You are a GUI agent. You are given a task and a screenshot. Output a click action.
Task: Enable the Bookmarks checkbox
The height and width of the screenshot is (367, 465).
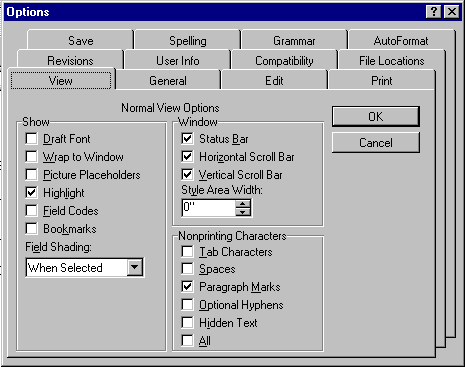click(x=31, y=228)
